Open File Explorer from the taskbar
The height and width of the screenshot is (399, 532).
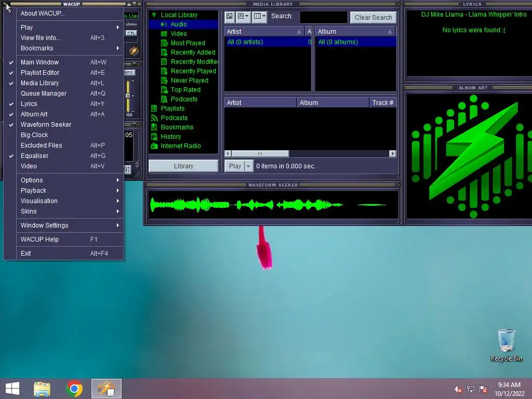click(42, 389)
